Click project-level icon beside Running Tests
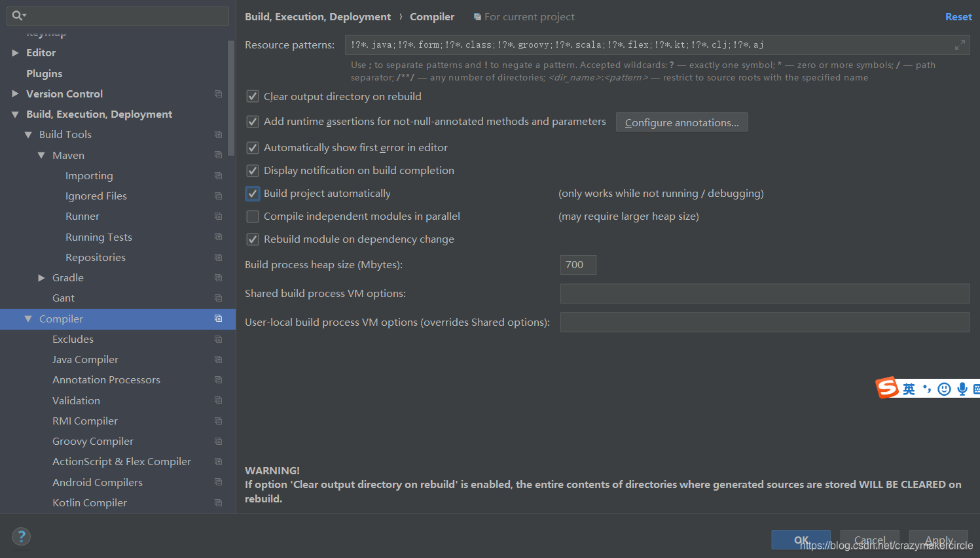This screenshot has height=558, width=980. (219, 237)
